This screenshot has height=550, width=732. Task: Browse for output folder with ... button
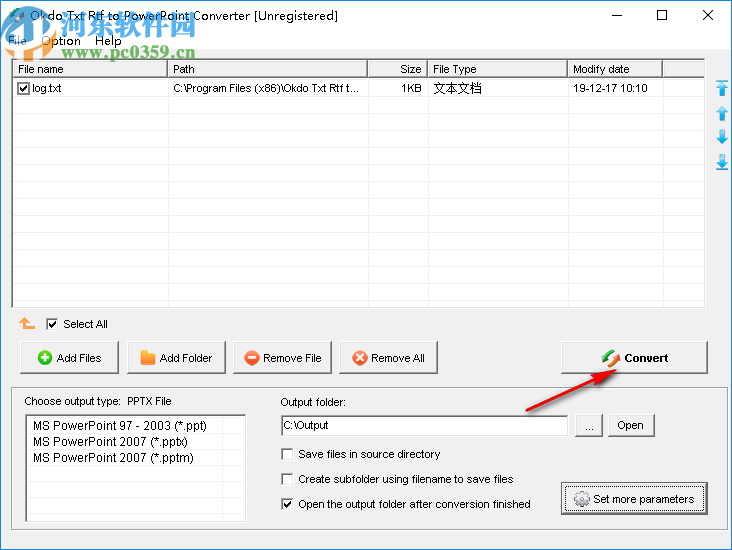(x=589, y=425)
